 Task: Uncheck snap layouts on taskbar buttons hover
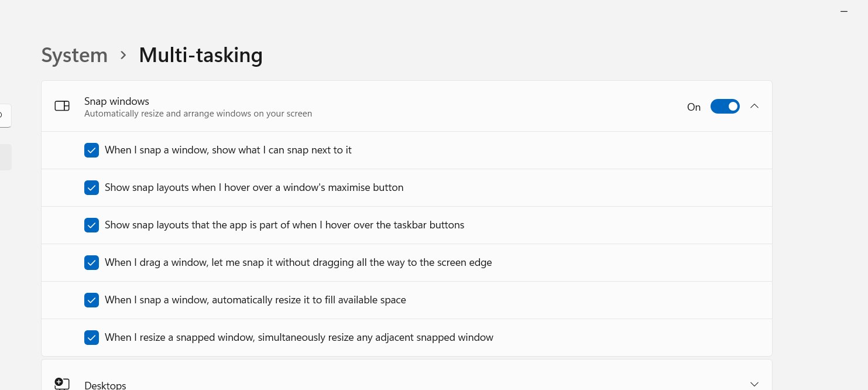click(x=91, y=225)
